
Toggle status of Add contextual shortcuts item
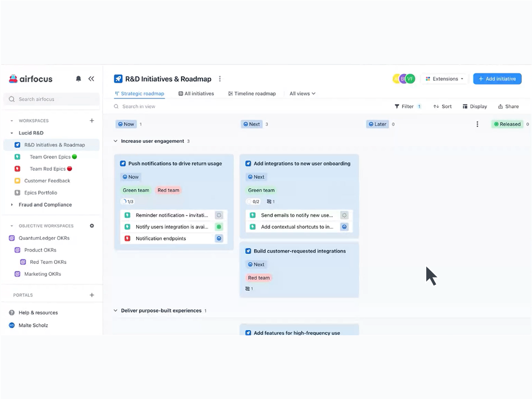(345, 227)
